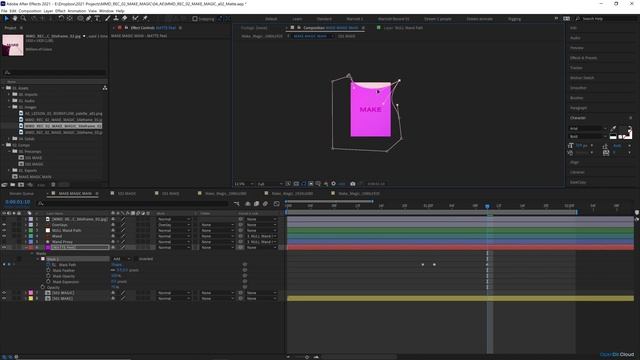Select the Roto Brush tool

(x=135, y=18)
